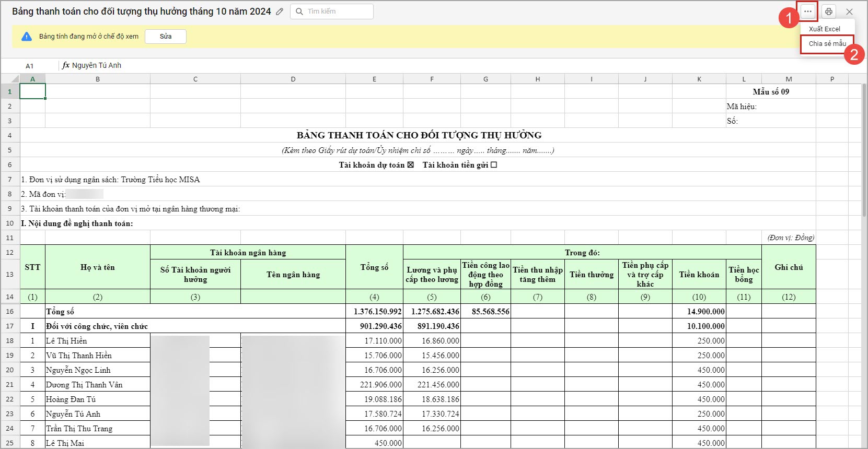Close the payment sheet window
This screenshot has width=868, height=449.
(850, 11)
